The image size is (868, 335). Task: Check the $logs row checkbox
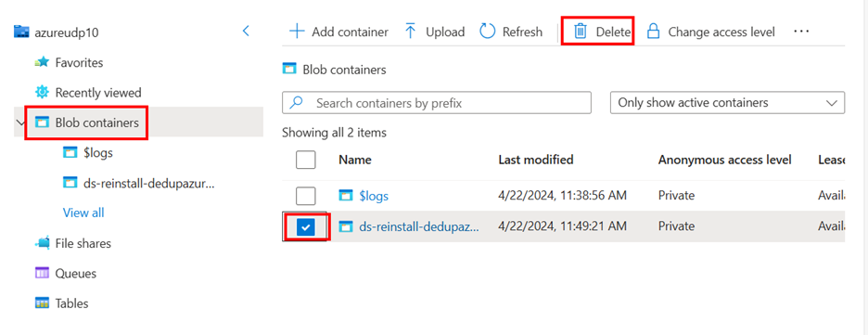coord(306,196)
